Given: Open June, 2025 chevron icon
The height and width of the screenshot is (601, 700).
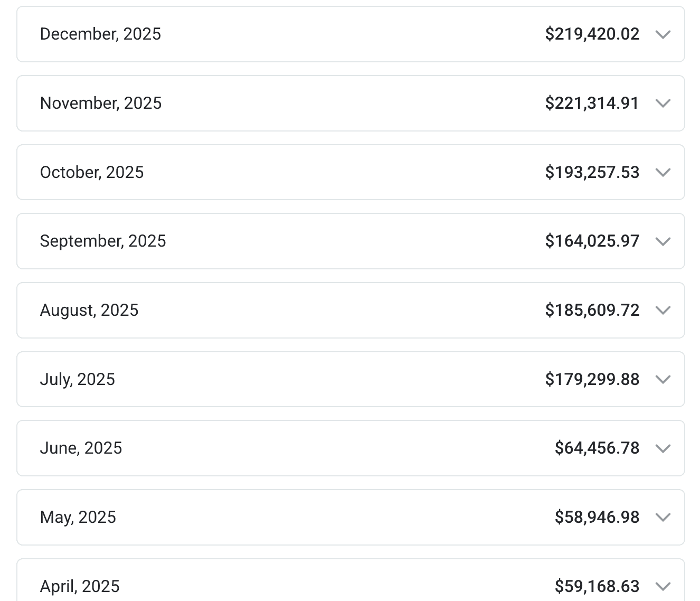Looking at the screenshot, I should (663, 448).
